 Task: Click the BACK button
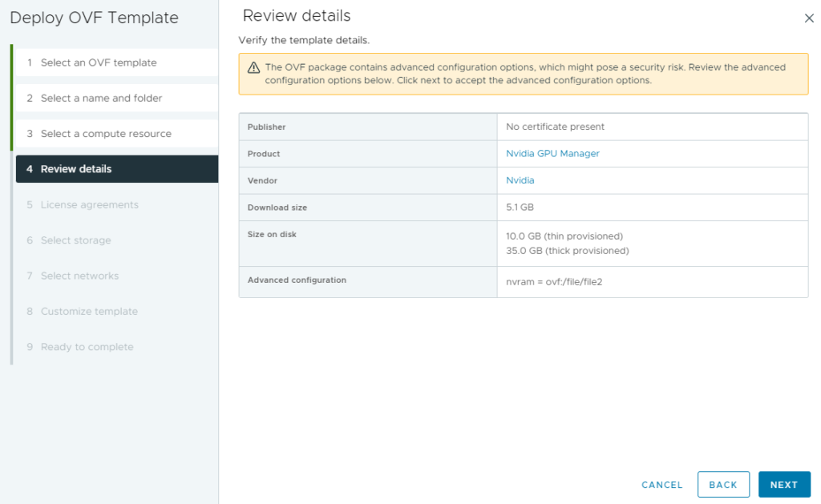coord(723,484)
